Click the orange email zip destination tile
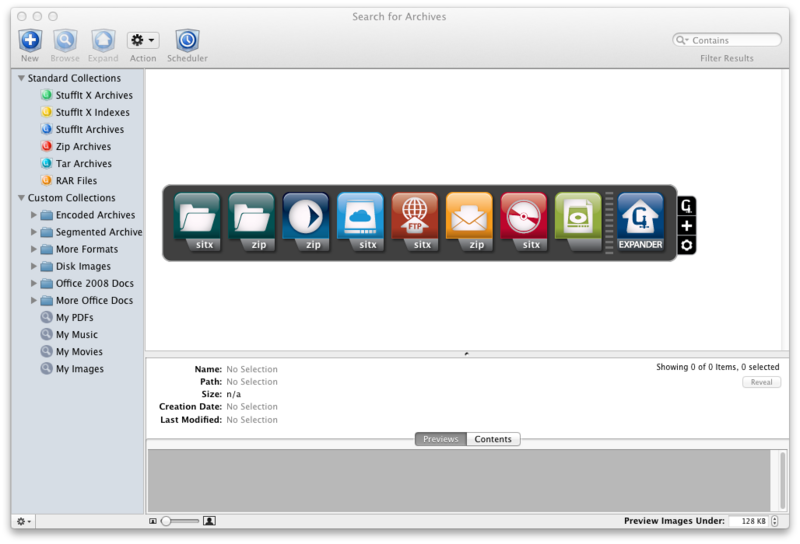The width and height of the screenshot is (800, 544). [x=469, y=222]
